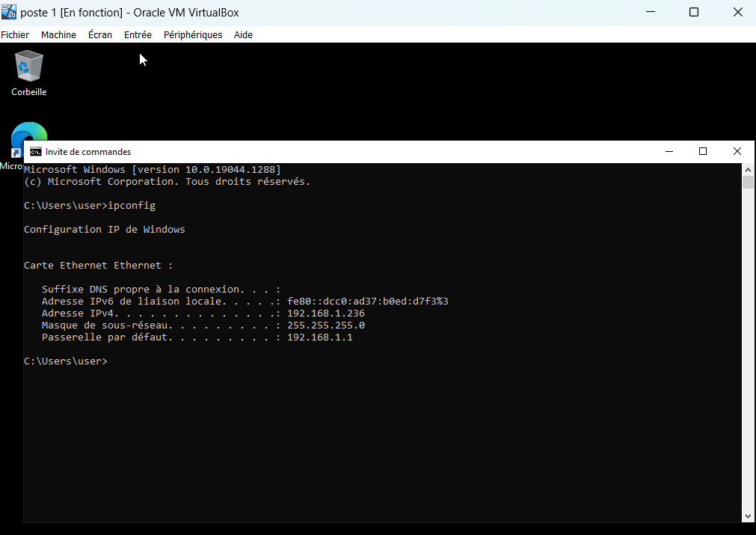Click the console scrollbar up arrow
The image size is (756, 535).
(748, 169)
